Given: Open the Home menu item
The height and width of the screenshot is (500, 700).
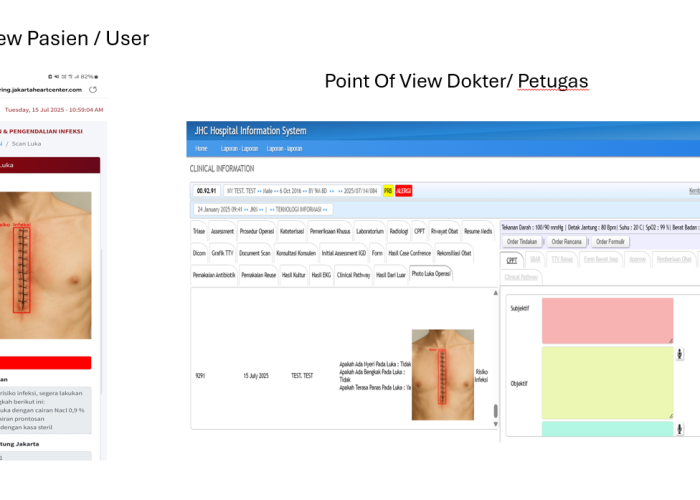Looking at the screenshot, I should click(x=201, y=148).
